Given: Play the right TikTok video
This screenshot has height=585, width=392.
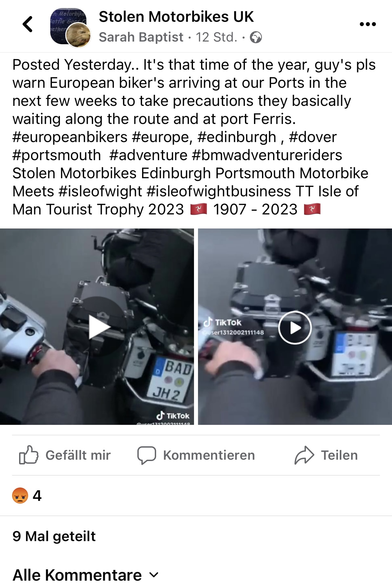Looking at the screenshot, I should 295,327.
